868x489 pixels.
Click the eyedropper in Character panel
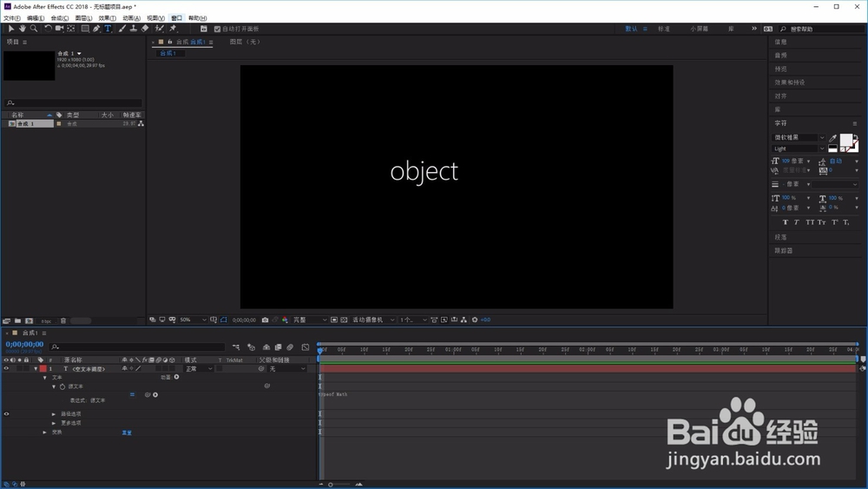832,138
